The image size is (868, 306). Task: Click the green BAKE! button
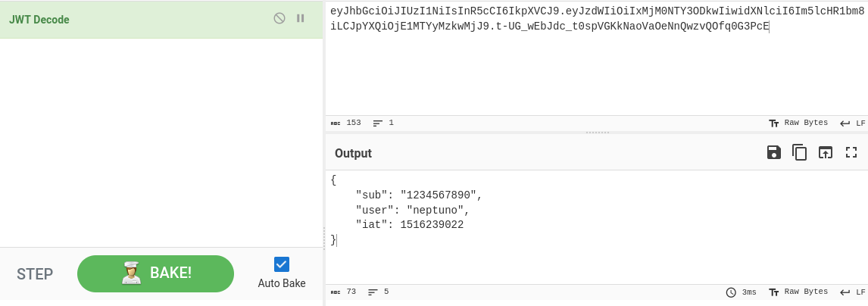pyautogui.click(x=155, y=273)
